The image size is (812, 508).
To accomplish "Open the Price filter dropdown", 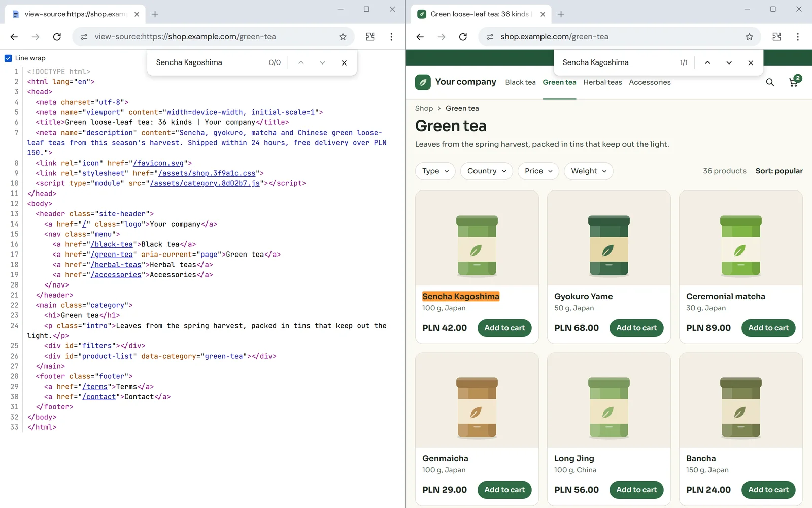I will (538, 171).
